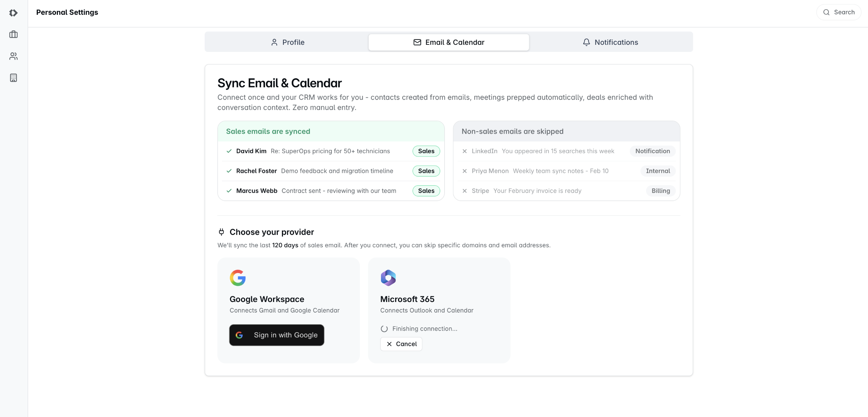Image resolution: width=868 pixels, height=417 pixels.
Task: Select the Email & Calendar tab
Action: point(449,42)
